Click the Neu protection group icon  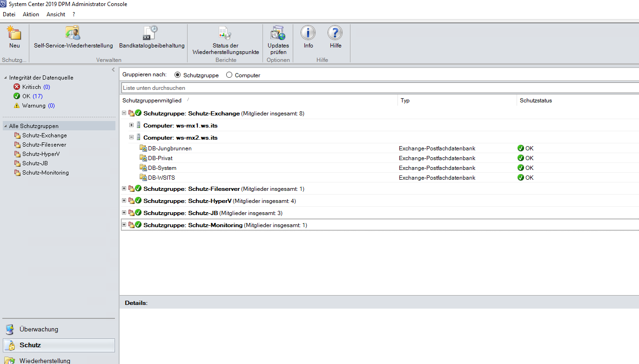click(14, 33)
